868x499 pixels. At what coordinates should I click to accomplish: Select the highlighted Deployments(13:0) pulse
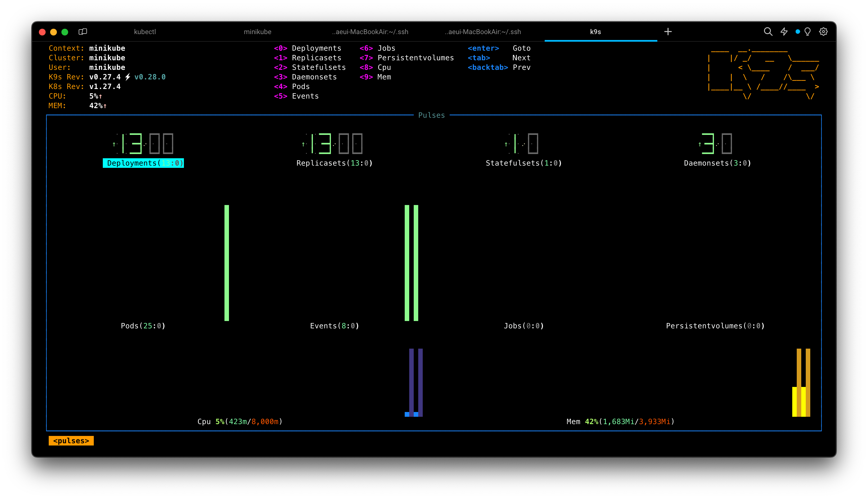[x=143, y=163]
